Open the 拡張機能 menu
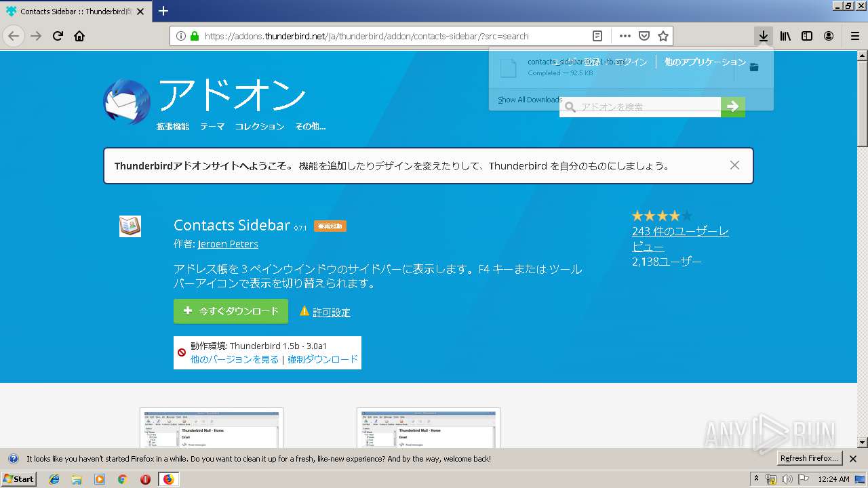The width and height of the screenshot is (868, 488). click(173, 127)
